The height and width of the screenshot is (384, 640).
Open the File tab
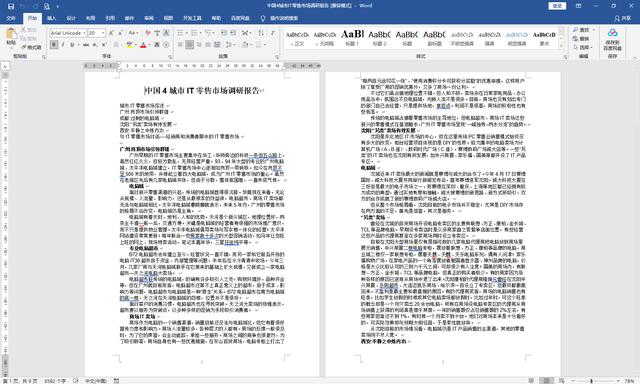[11, 18]
